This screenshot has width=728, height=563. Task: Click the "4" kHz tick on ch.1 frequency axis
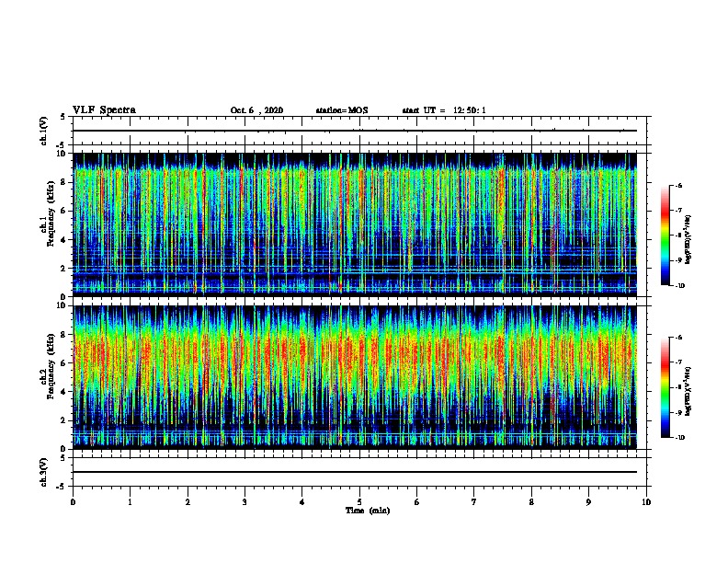coord(63,240)
